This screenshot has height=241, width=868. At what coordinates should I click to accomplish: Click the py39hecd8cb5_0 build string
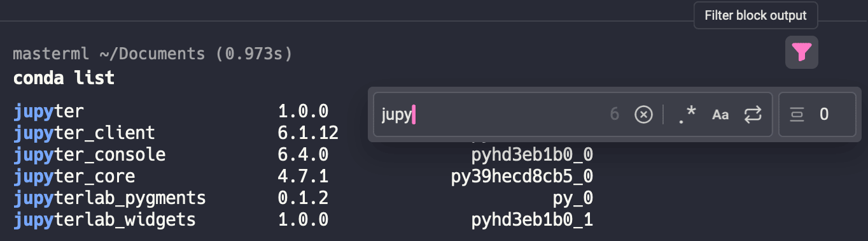(522, 177)
